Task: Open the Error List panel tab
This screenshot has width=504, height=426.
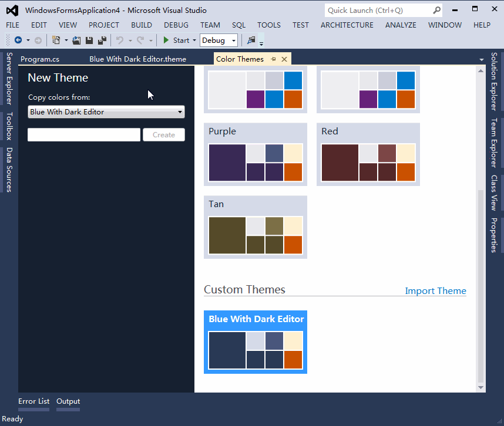Action: (x=33, y=401)
